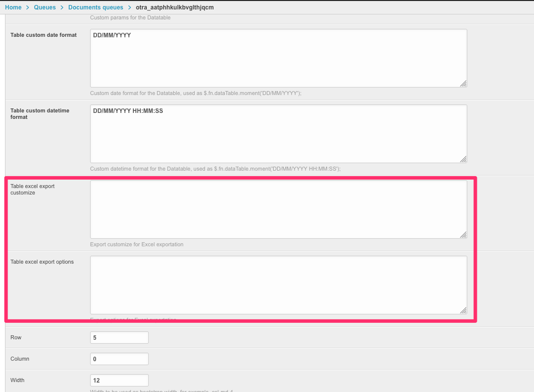Click the Table excel export options textarea

point(278,285)
